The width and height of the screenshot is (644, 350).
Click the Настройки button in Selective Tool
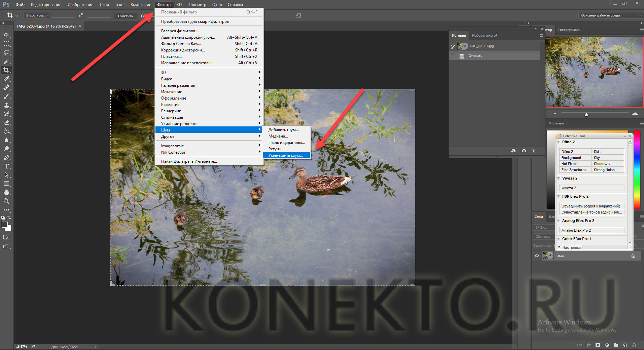(571, 247)
